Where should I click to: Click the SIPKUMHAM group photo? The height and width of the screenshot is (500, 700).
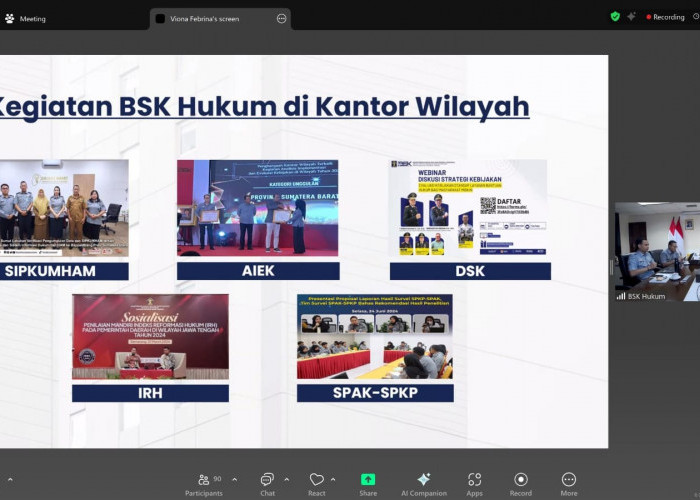click(x=64, y=208)
